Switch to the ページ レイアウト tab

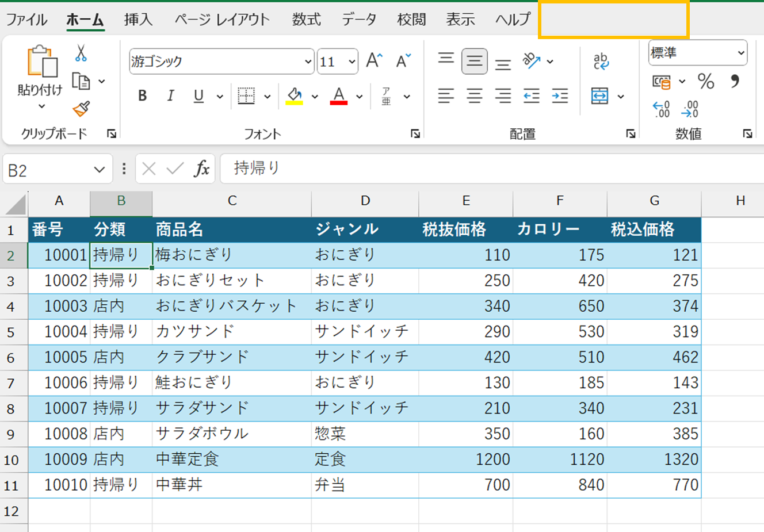click(x=222, y=20)
